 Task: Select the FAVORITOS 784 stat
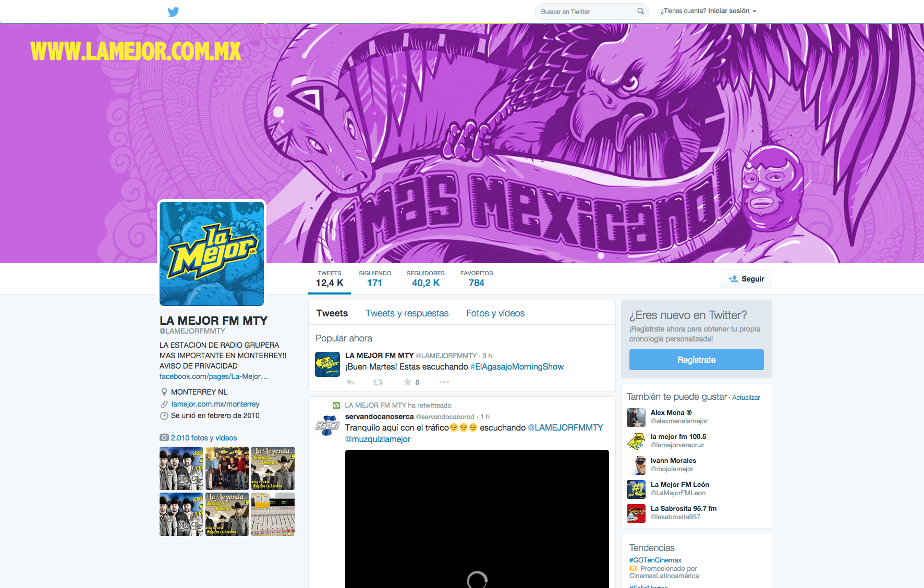tap(477, 279)
